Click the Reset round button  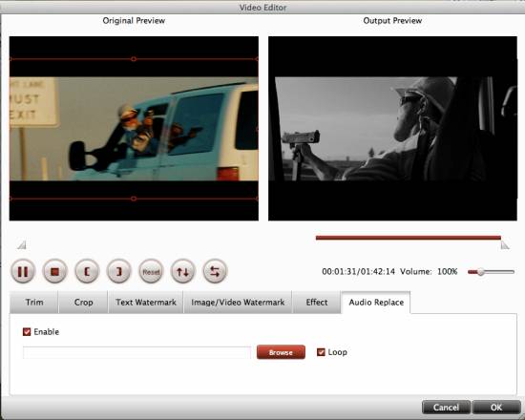tap(151, 271)
